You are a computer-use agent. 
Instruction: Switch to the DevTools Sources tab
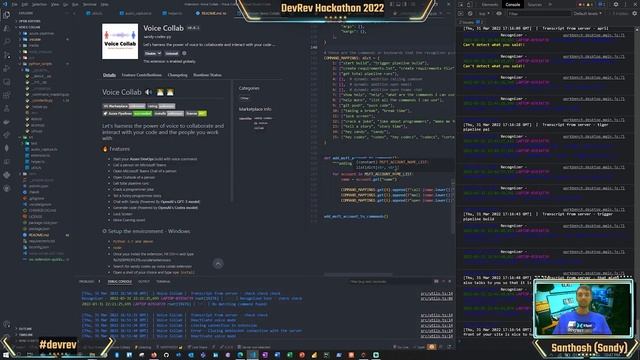(x=535, y=4)
